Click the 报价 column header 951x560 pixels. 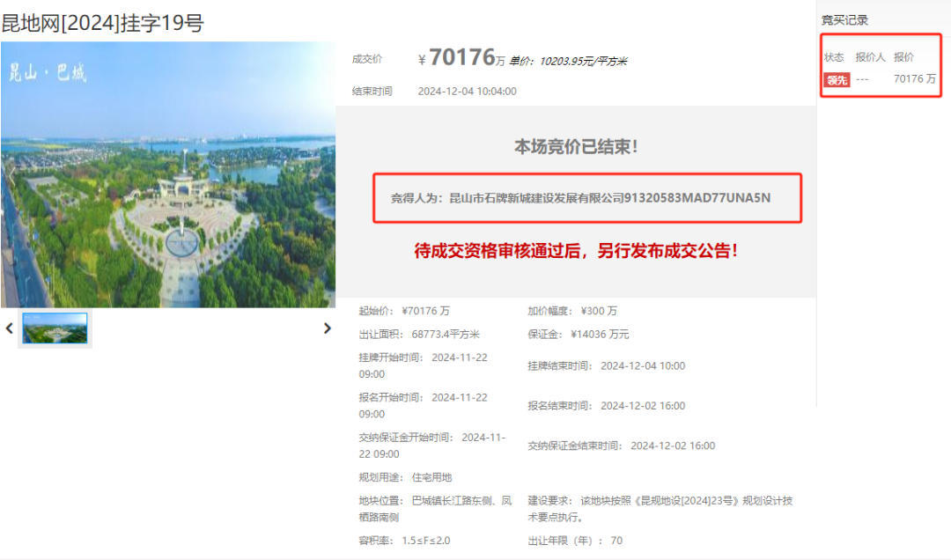point(903,57)
